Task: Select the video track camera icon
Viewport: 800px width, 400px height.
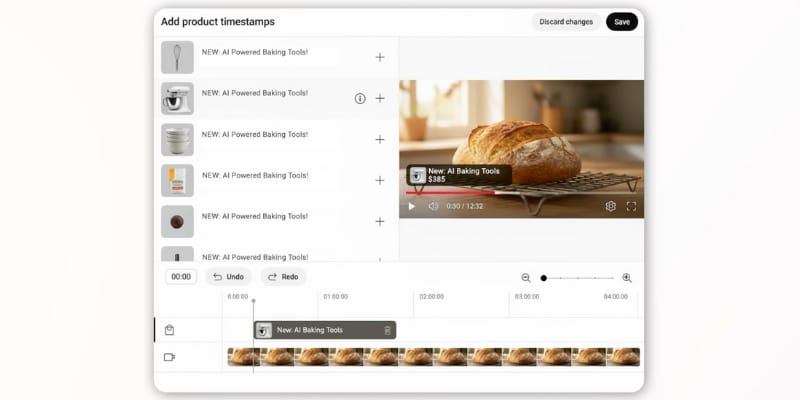Action: coord(169,357)
